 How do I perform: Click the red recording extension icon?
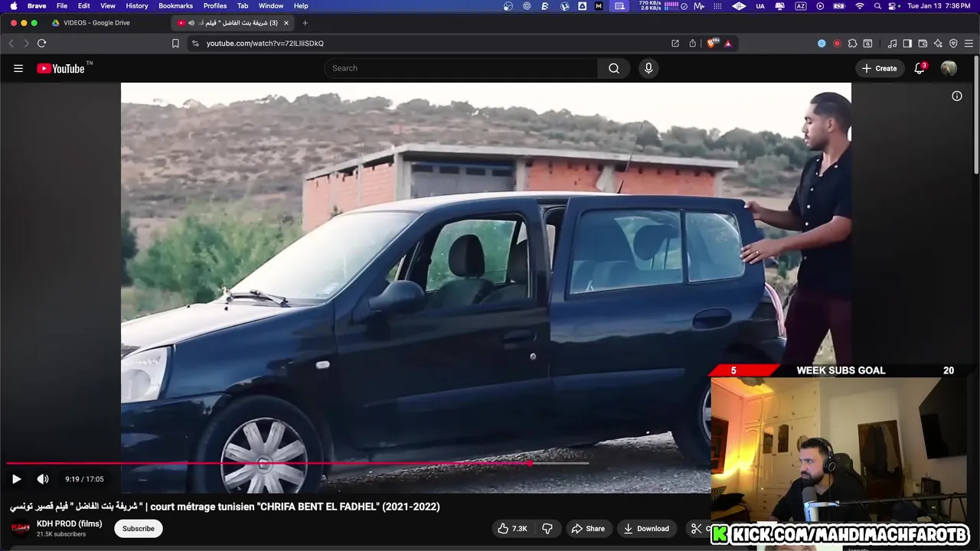[x=837, y=44]
